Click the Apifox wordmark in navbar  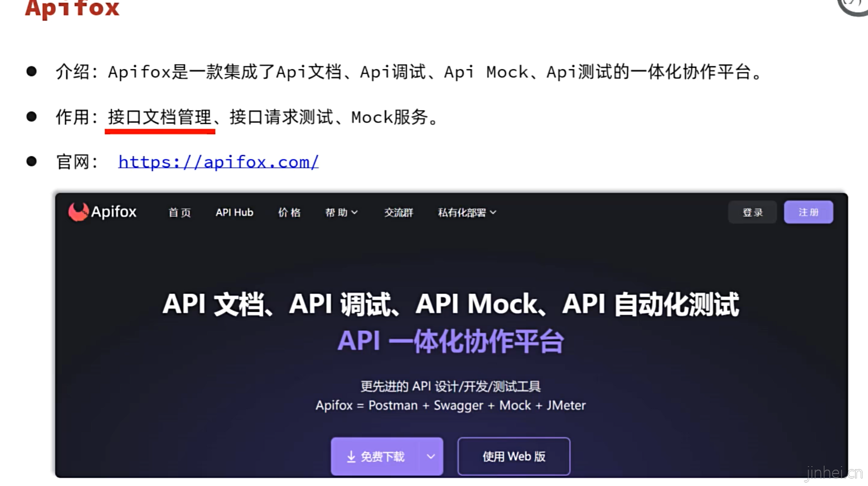114,212
